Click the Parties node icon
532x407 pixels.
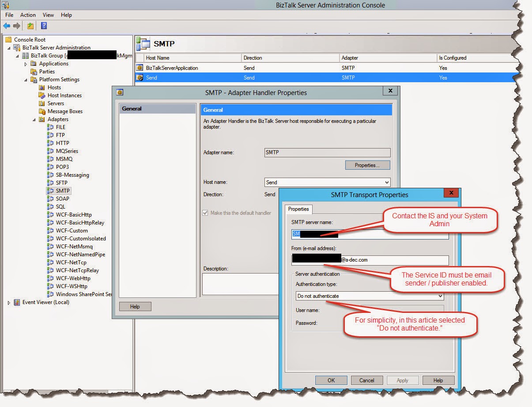[x=34, y=72]
